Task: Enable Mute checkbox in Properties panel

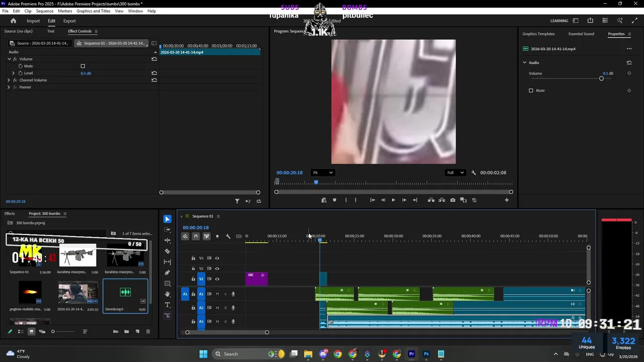Action: [x=531, y=90]
